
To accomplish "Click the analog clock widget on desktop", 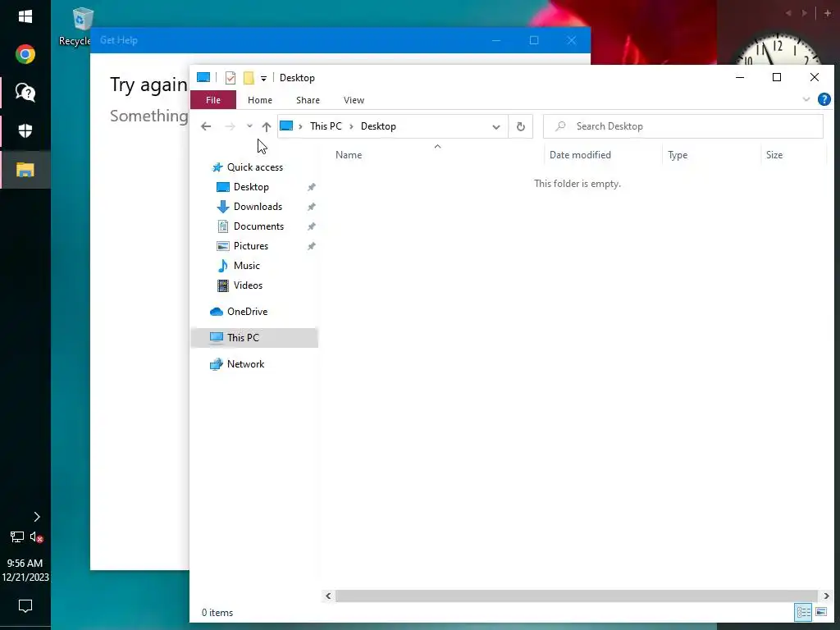I will coord(776,50).
